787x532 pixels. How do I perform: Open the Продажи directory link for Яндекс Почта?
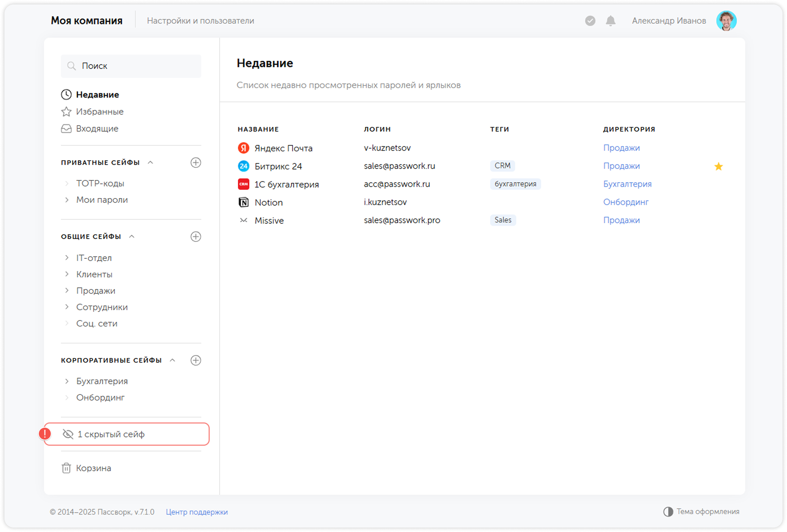coord(621,148)
